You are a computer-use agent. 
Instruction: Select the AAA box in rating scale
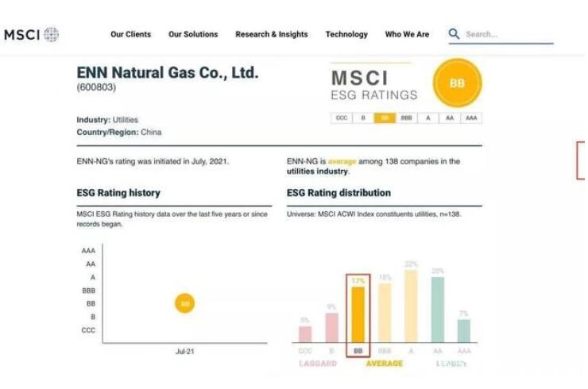click(471, 117)
